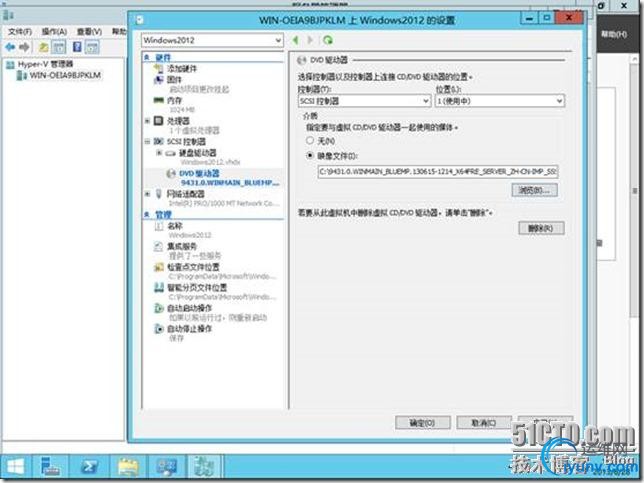Click the image file path text field
This screenshot has width=644, height=483.
[438, 172]
